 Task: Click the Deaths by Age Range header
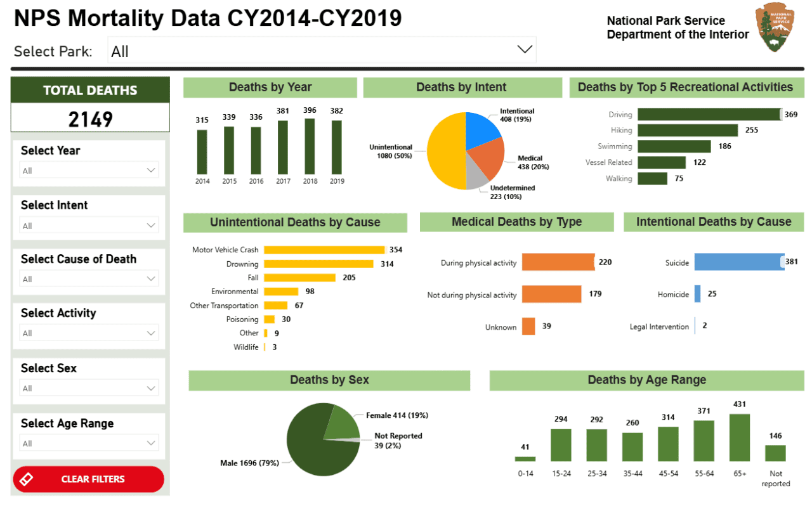646,380
